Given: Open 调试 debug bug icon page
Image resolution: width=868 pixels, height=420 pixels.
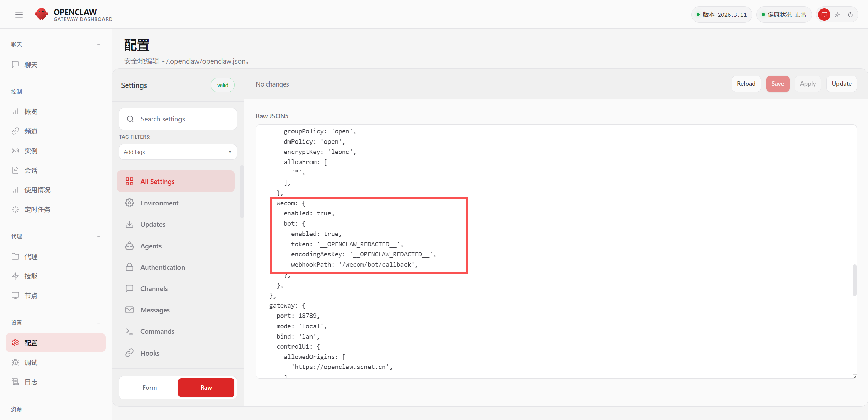Looking at the screenshot, I should (15, 362).
